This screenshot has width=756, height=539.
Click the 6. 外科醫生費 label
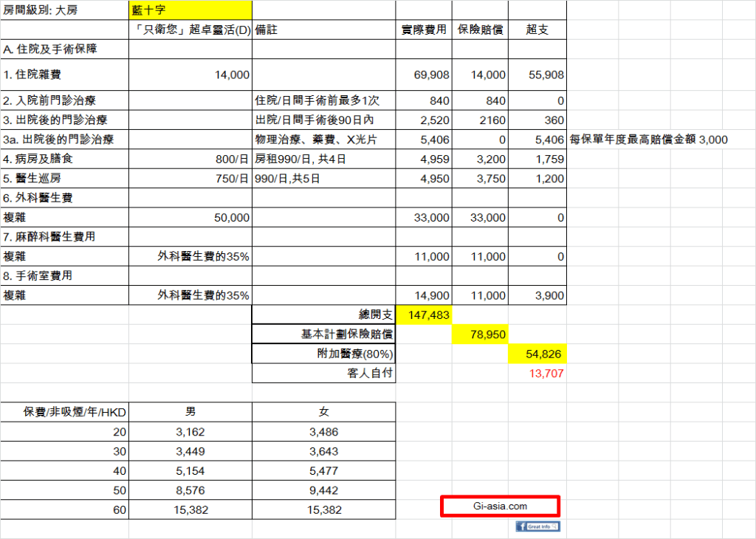(x=38, y=198)
